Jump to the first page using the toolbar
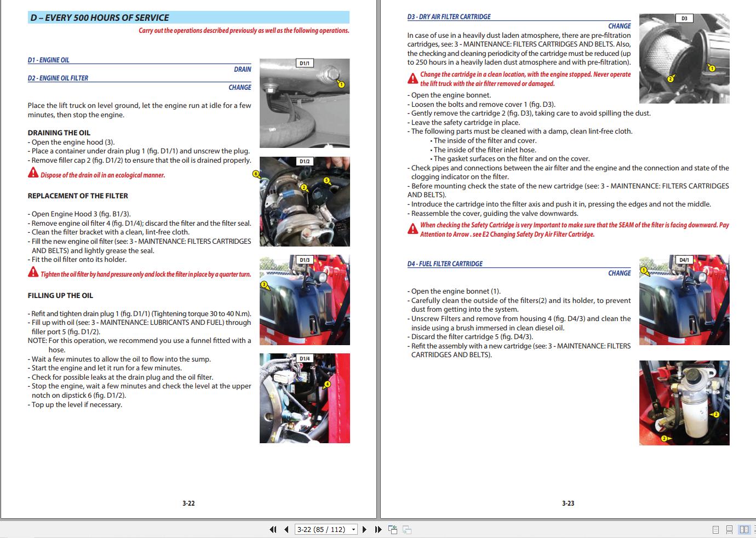This screenshot has height=538, width=756. (x=273, y=529)
